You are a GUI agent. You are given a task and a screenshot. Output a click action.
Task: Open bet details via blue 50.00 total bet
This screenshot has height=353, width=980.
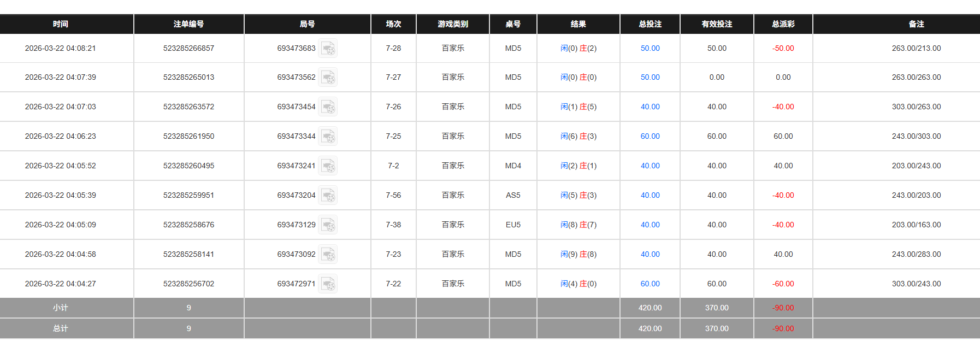tap(650, 48)
